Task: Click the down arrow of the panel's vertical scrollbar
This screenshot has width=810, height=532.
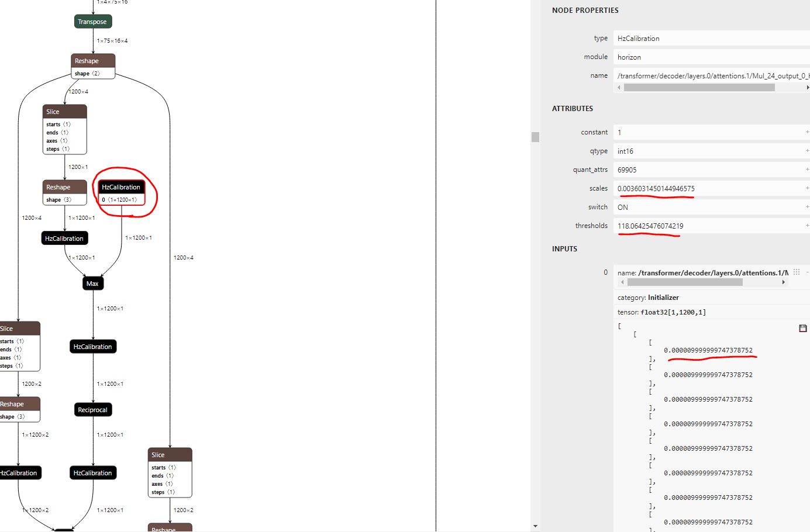Action: tap(535, 526)
